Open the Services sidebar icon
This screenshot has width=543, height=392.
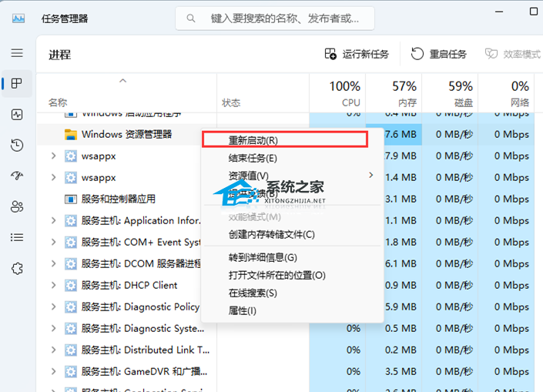click(x=17, y=268)
